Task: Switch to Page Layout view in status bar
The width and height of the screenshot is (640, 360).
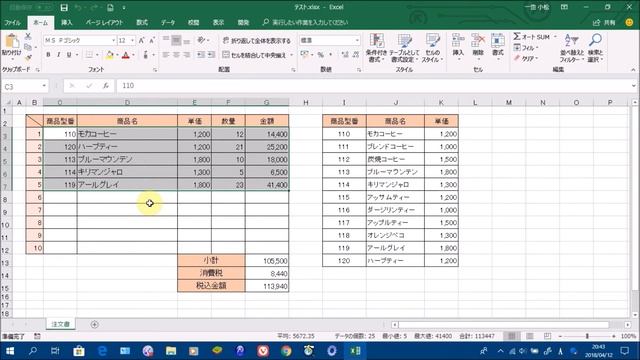Action: click(x=529, y=336)
